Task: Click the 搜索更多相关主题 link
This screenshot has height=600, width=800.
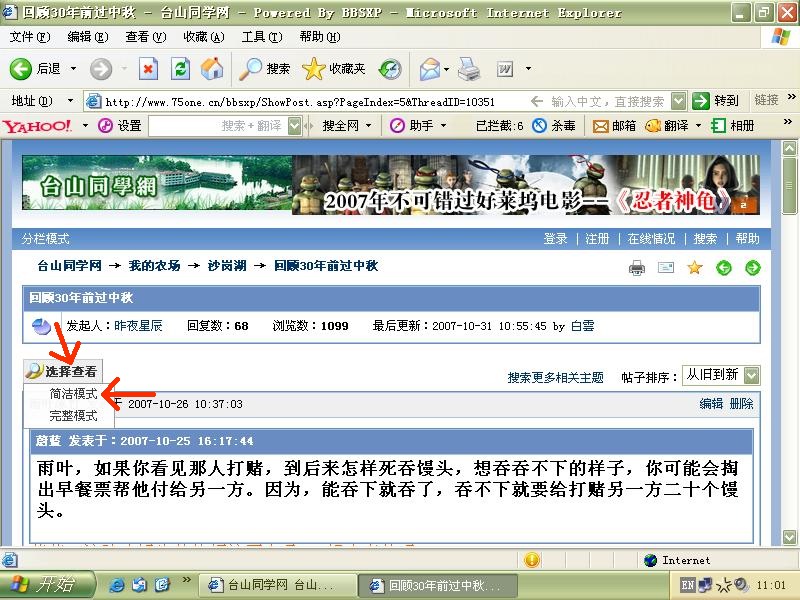Action: [556, 378]
